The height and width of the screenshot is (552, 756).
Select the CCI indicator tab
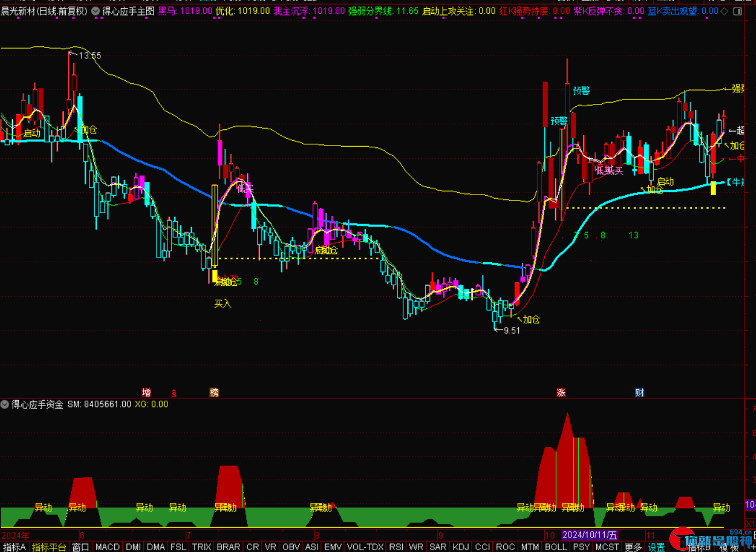[482, 547]
